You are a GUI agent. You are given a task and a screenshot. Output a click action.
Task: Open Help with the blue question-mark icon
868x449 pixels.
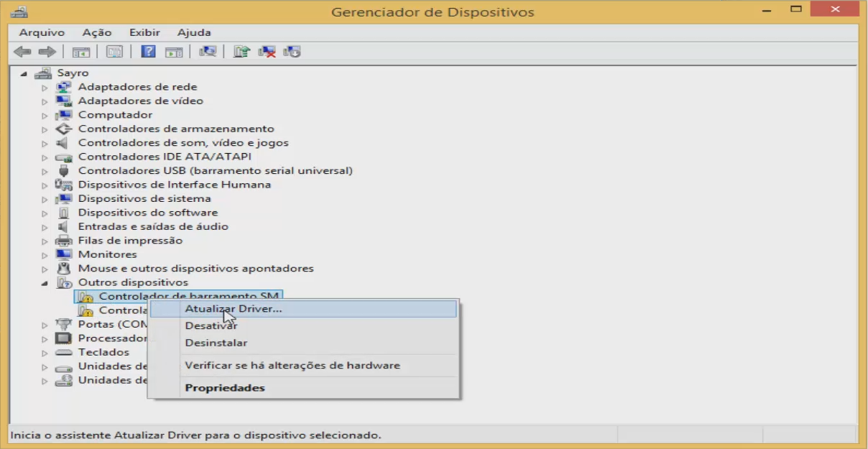[149, 52]
